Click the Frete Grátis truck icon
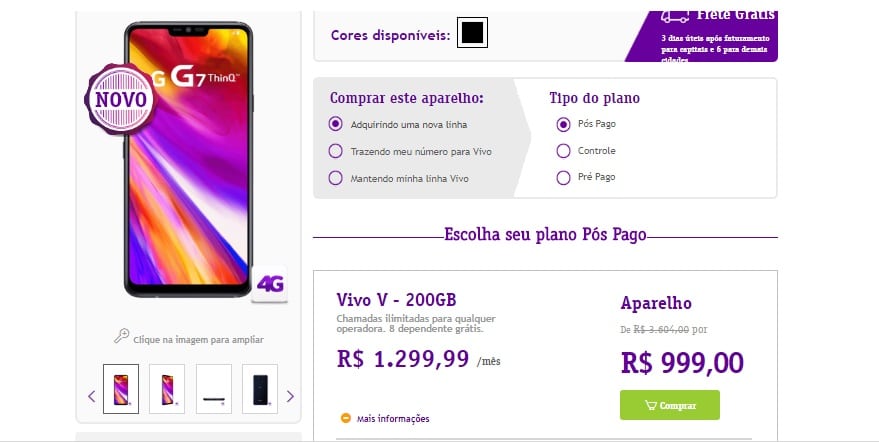 [675, 17]
